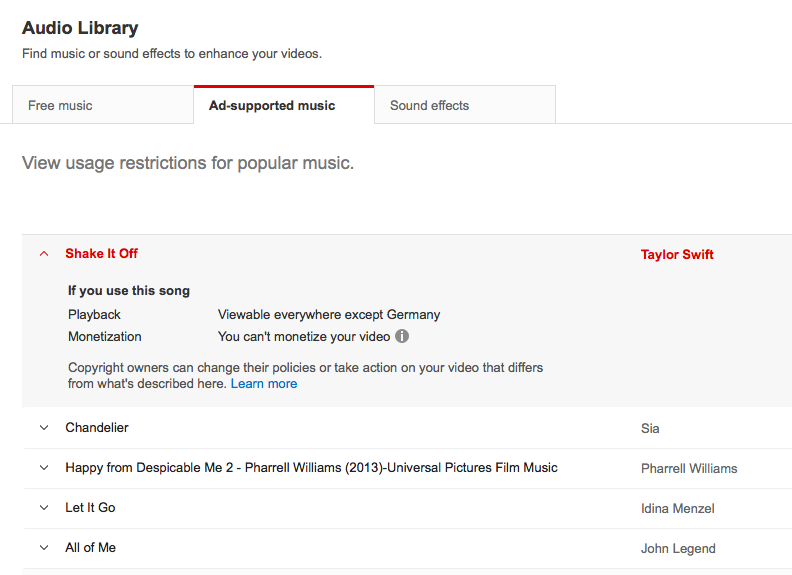The image size is (792, 575).
Task: Click the info icon beside monetization status
Action: pyautogui.click(x=402, y=337)
